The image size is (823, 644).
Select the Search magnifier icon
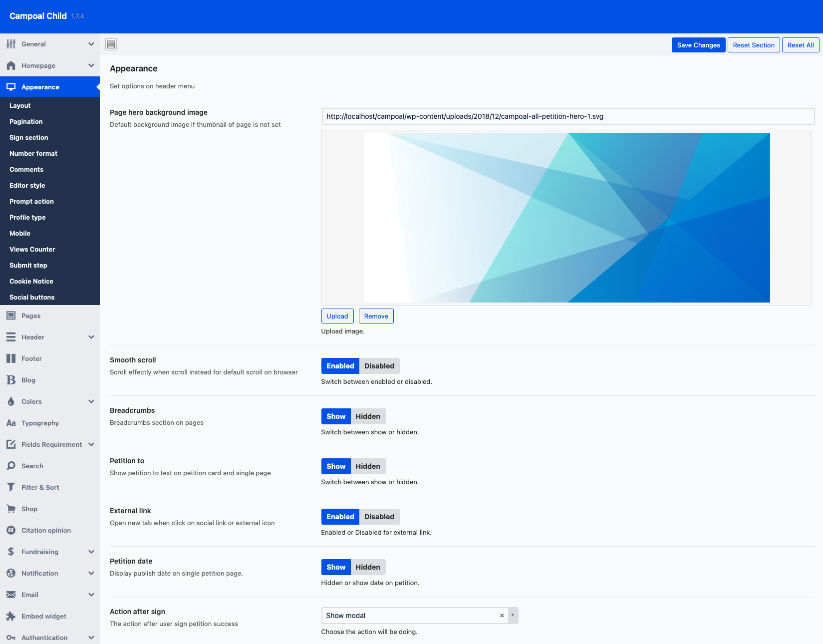point(11,466)
